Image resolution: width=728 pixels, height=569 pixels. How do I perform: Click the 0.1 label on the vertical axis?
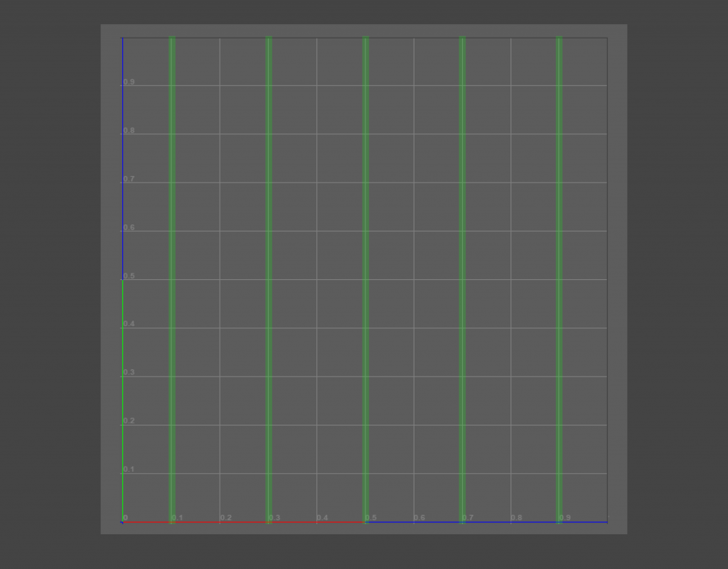(129, 469)
